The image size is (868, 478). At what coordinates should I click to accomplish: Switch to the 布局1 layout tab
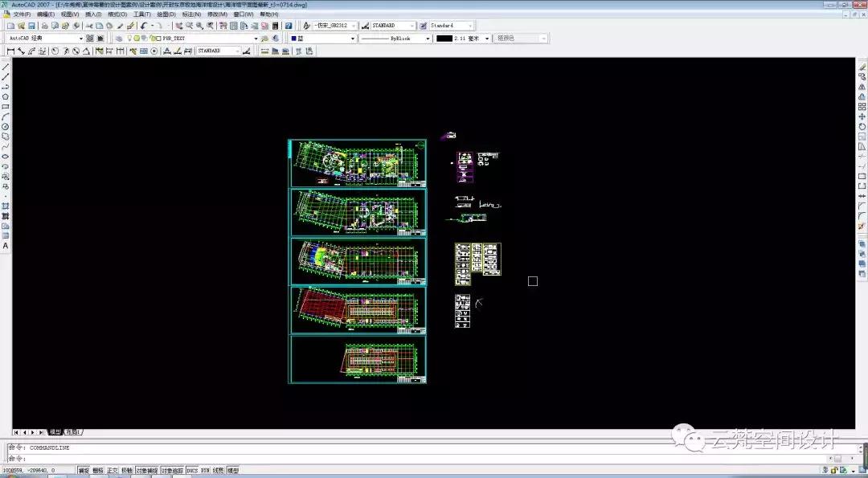point(74,432)
